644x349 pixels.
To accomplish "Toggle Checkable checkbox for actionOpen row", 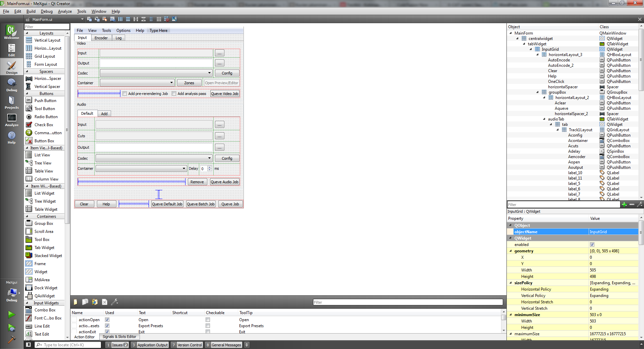I will coord(208,320).
